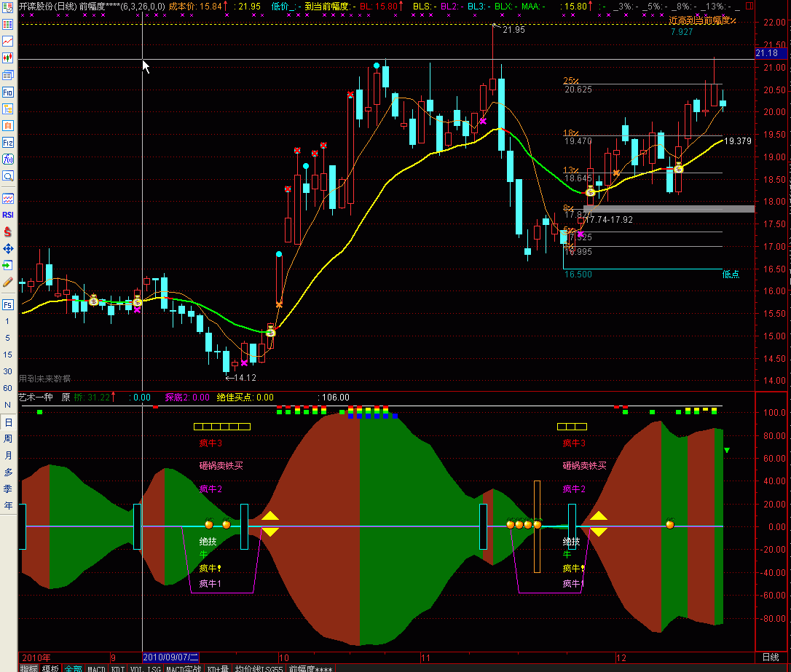
Task: Open the yellow tree structure icon
Action: point(7,109)
